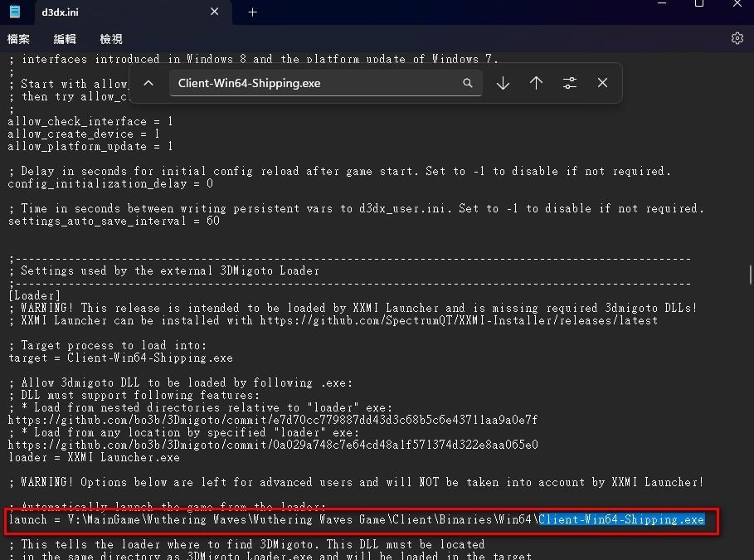754x560 pixels.
Task: Open the 編輯 menu
Action: [65, 39]
